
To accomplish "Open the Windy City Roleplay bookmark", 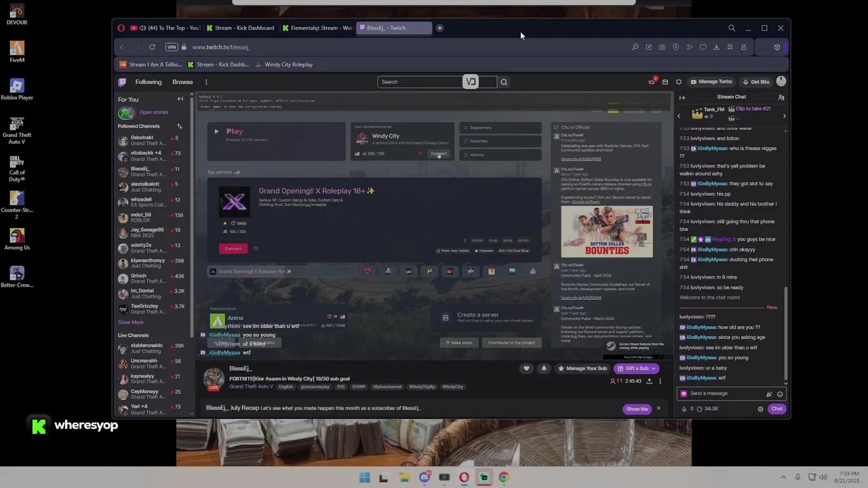I will [x=283, y=64].
